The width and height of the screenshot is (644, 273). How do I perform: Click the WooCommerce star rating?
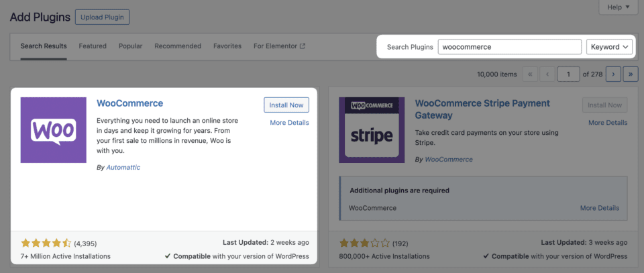click(46, 243)
